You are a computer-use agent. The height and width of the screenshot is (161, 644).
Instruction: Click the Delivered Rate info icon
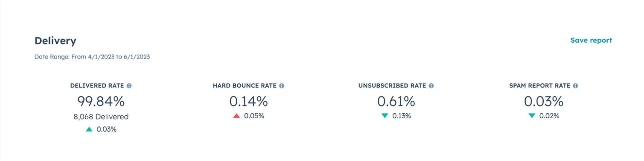click(129, 86)
